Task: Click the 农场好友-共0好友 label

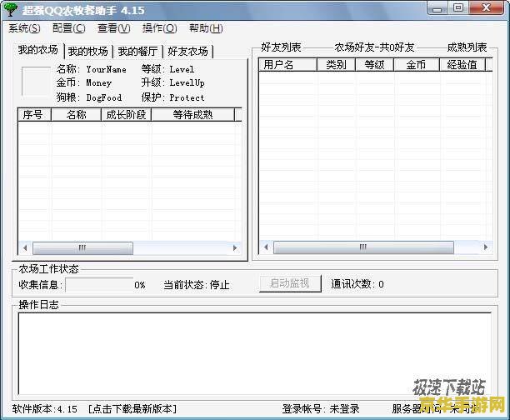Action: [374, 47]
